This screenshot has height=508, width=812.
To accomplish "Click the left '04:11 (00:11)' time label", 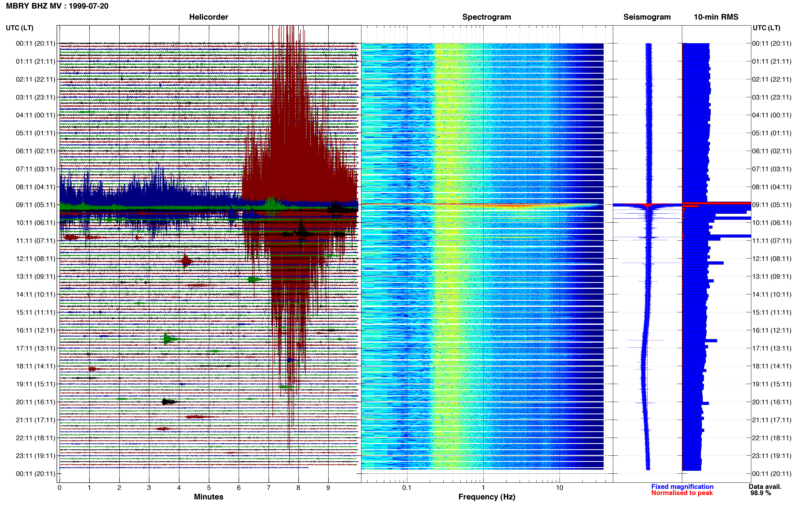I will [x=36, y=115].
